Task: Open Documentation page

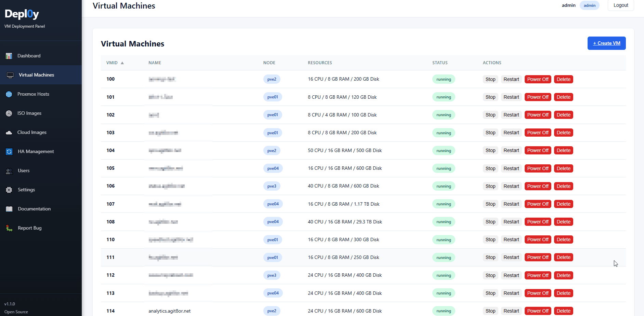Action: (x=41, y=209)
